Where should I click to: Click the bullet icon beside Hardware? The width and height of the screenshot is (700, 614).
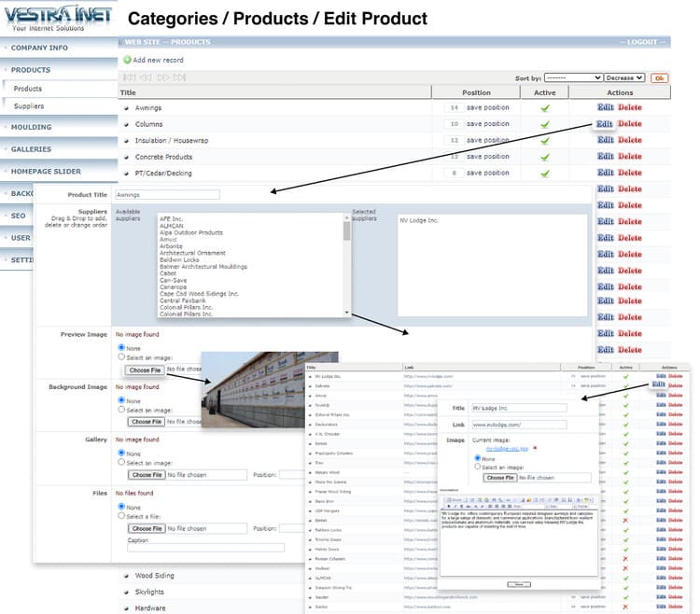(126, 608)
